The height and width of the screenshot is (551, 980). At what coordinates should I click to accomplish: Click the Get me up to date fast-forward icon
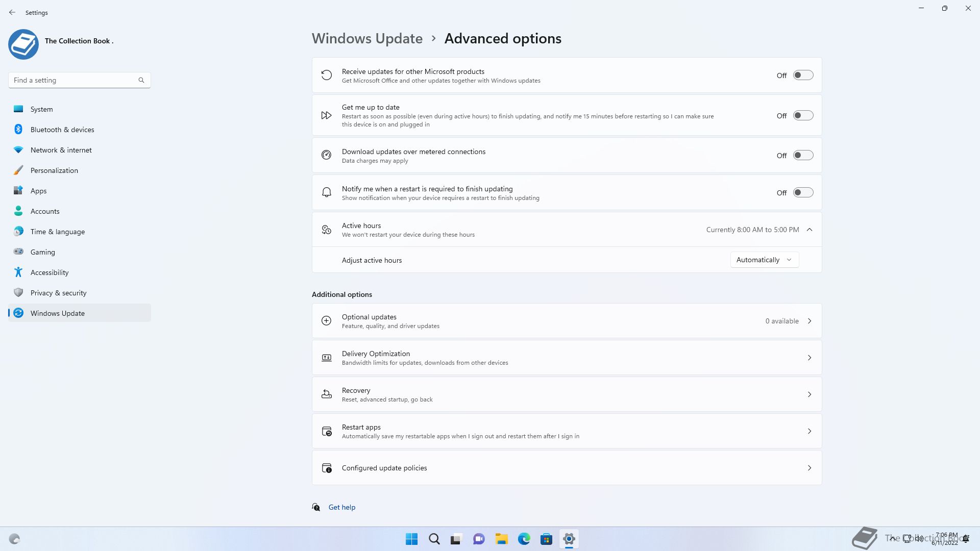click(x=326, y=115)
